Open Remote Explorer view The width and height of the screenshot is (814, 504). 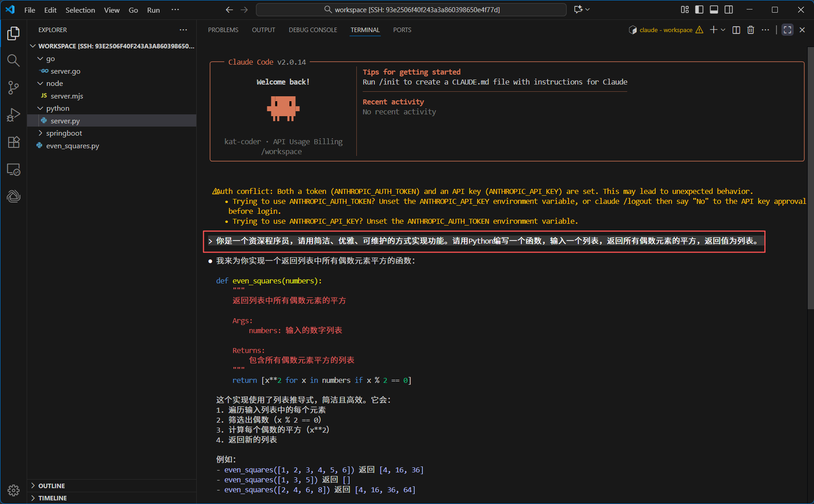(14, 170)
